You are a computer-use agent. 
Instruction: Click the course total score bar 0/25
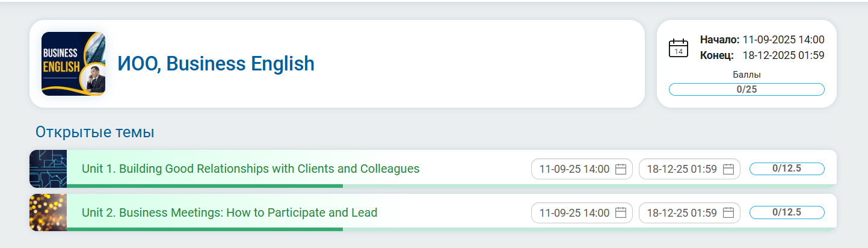746,89
